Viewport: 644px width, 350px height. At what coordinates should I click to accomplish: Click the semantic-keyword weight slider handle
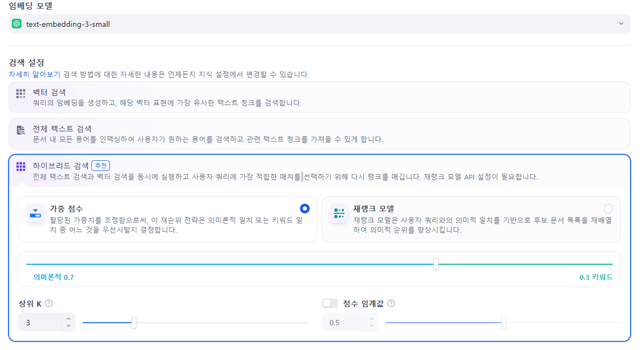tap(436, 264)
